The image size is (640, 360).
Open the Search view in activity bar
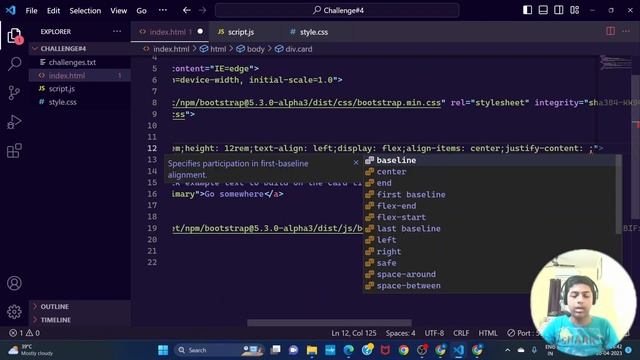click(x=15, y=64)
